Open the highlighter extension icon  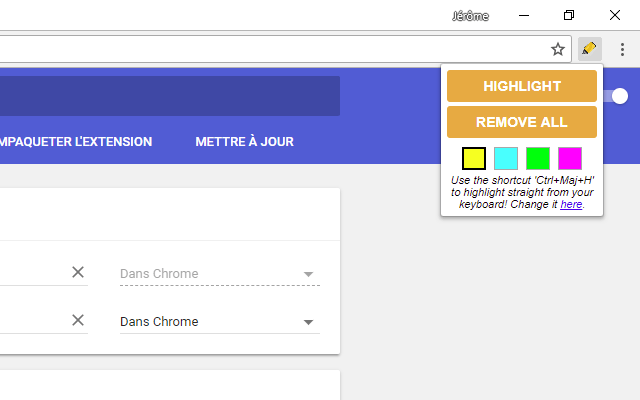[589, 49]
